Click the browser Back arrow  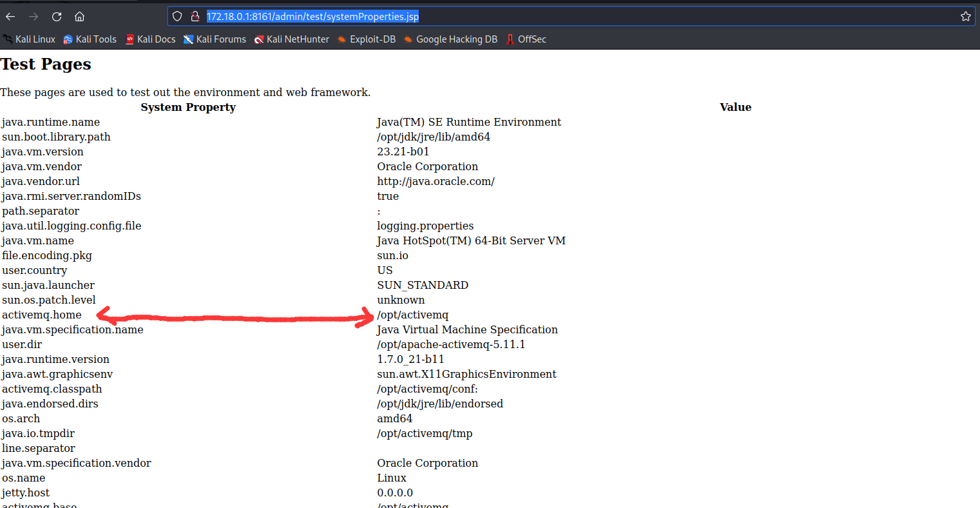tap(10, 16)
